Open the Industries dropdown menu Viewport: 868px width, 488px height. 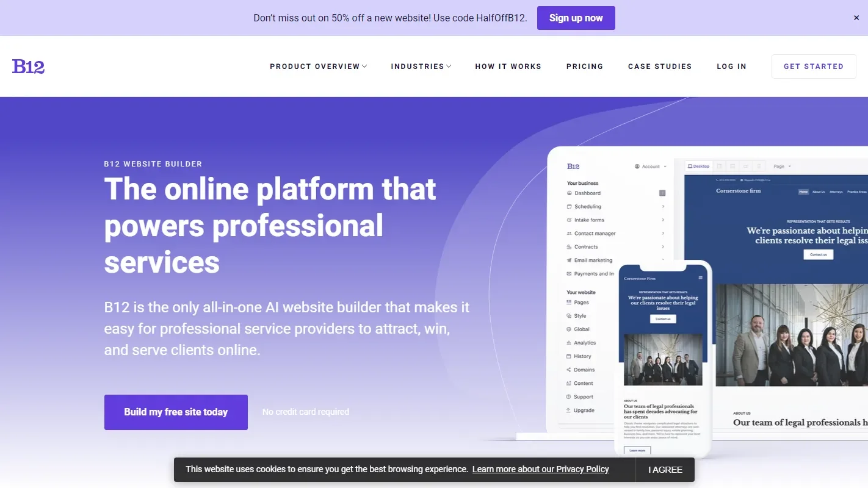click(421, 66)
